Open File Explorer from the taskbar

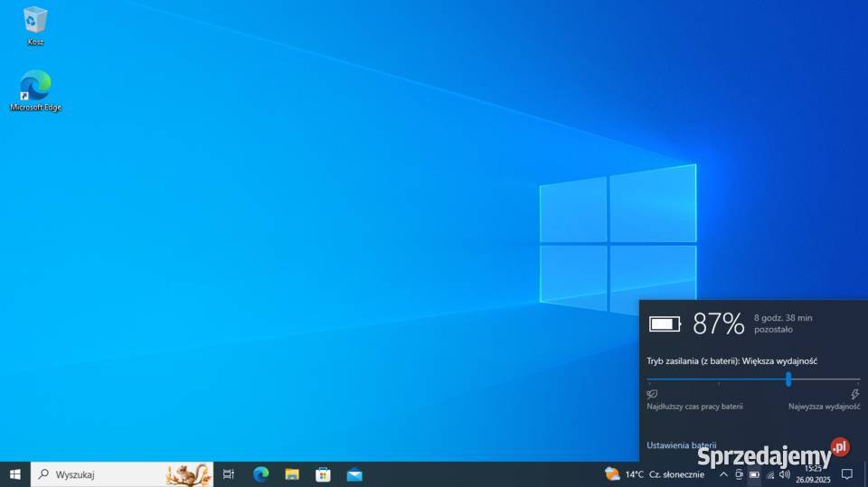(x=292, y=474)
